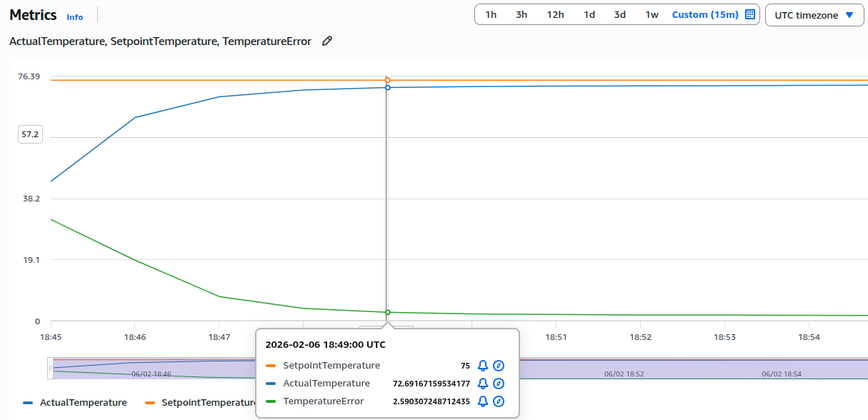The height and width of the screenshot is (420, 868).
Task: Edit the metrics title with the pencil icon
Action: 326,41
